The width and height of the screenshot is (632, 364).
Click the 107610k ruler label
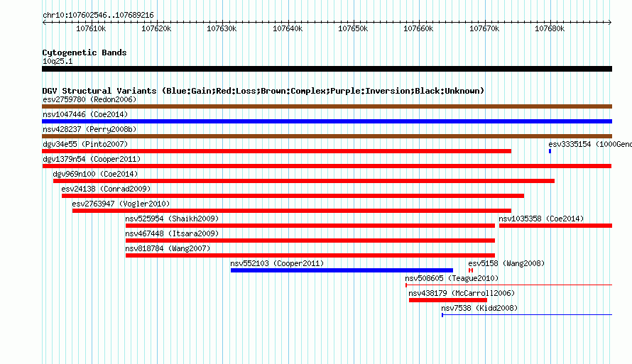coord(91,28)
